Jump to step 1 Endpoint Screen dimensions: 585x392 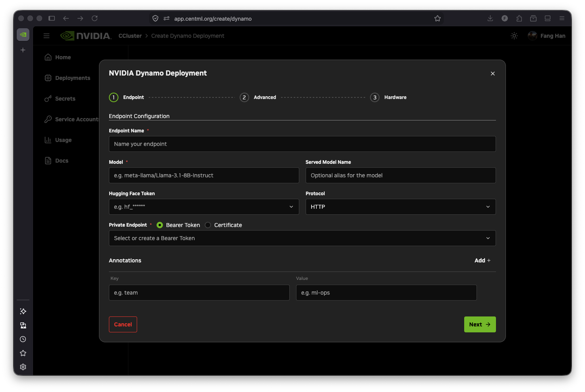coord(126,97)
